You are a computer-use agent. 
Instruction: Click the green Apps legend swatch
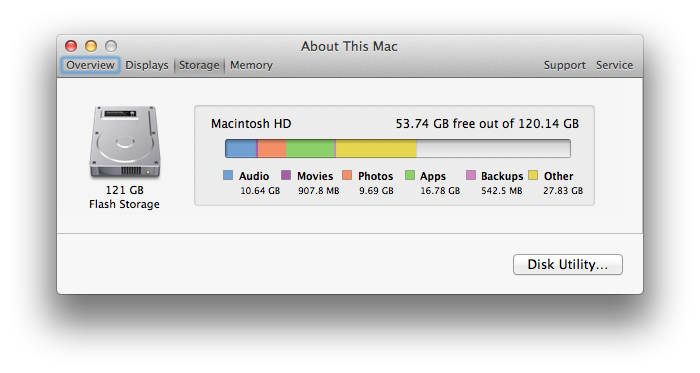[x=410, y=175]
